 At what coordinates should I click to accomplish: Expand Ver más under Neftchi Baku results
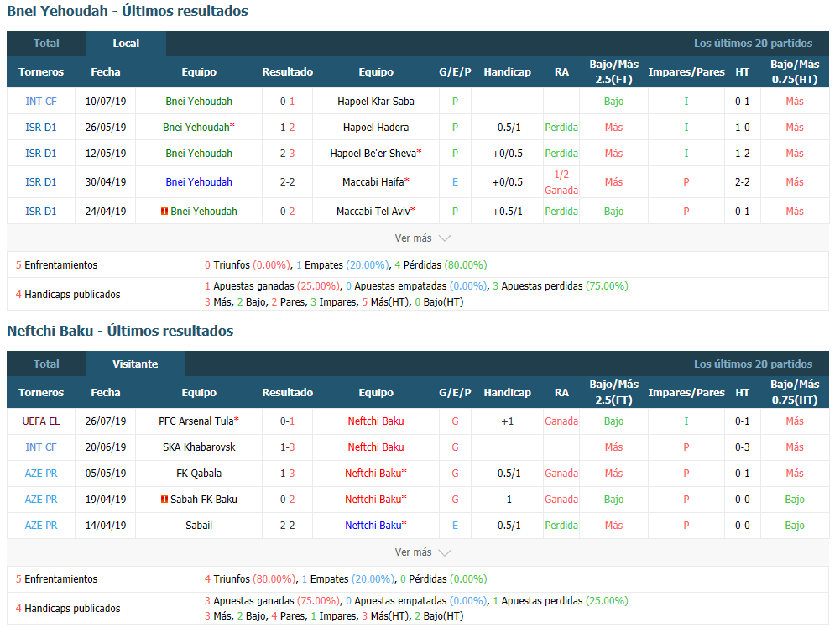[422, 552]
